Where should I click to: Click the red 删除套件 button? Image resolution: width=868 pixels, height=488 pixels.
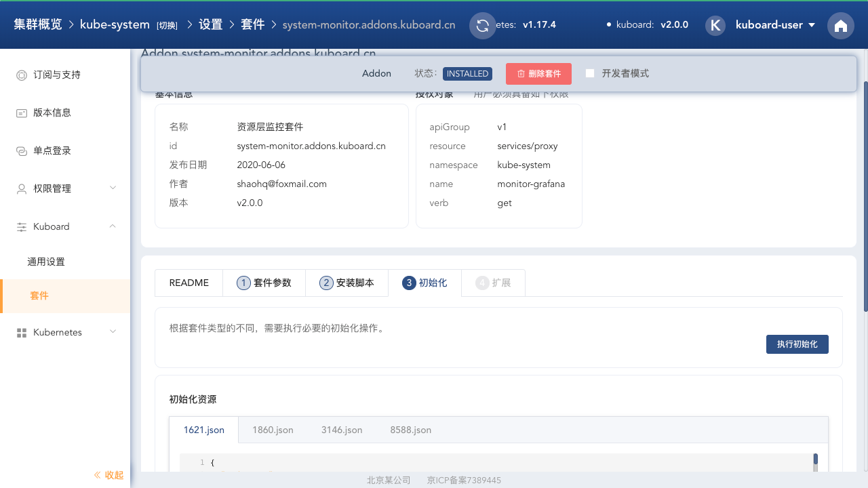pos(538,73)
